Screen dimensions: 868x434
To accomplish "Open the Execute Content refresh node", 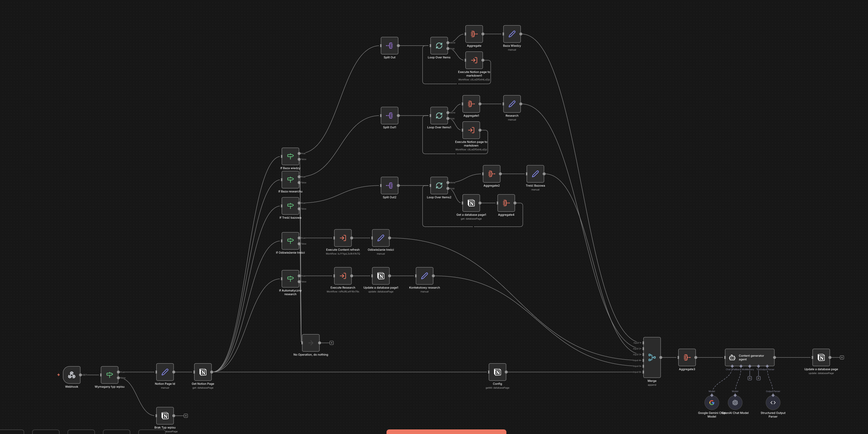I will (x=343, y=238).
